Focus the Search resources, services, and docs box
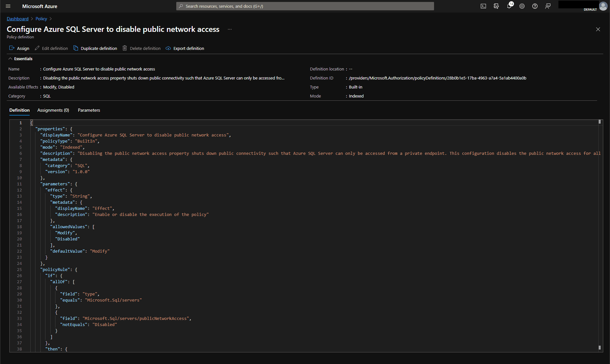The height and width of the screenshot is (364, 610). 305,6
